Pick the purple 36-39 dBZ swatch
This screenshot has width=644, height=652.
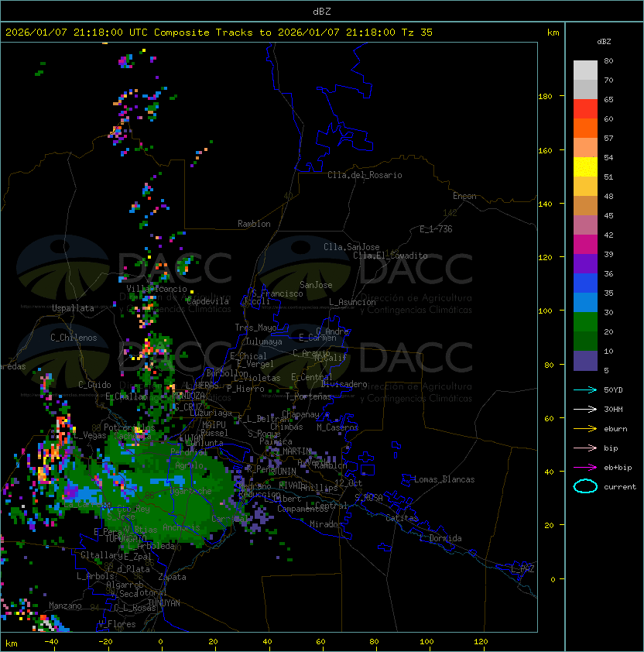585,264
